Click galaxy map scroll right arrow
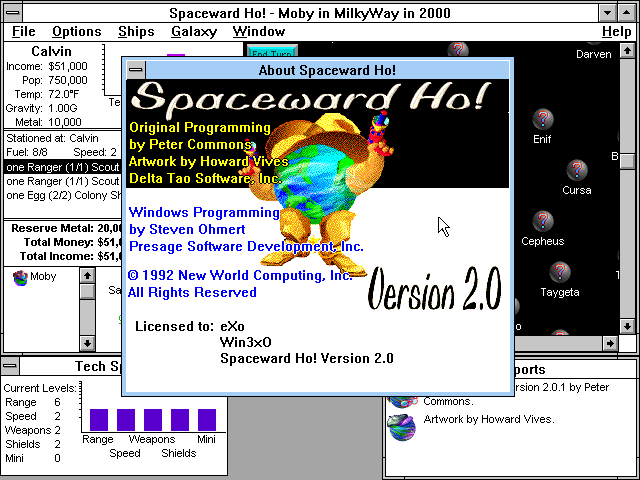The height and width of the screenshot is (480, 640). pos(610,343)
